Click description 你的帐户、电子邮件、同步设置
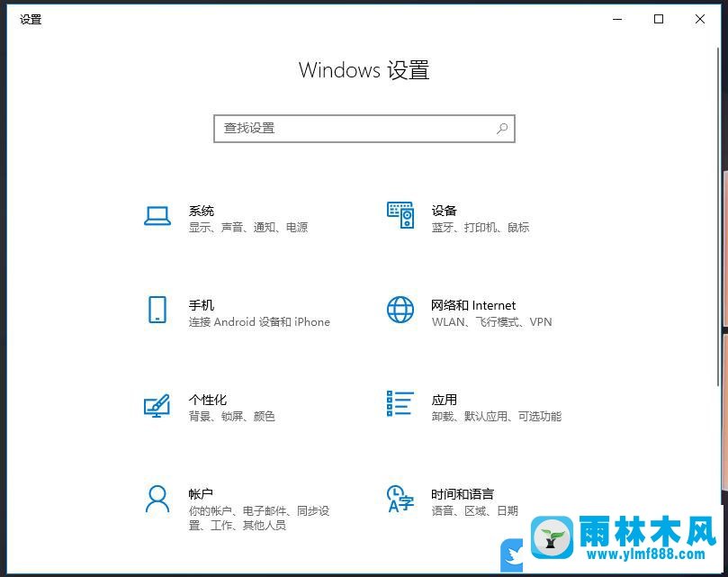The width and height of the screenshot is (728, 577). click(259, 518)
